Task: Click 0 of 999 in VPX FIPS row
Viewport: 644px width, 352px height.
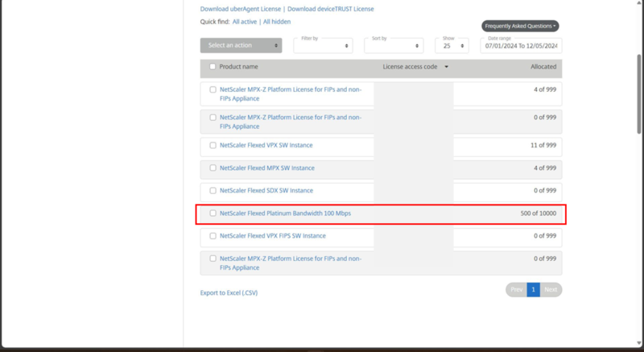Action: tap(545, 236)
